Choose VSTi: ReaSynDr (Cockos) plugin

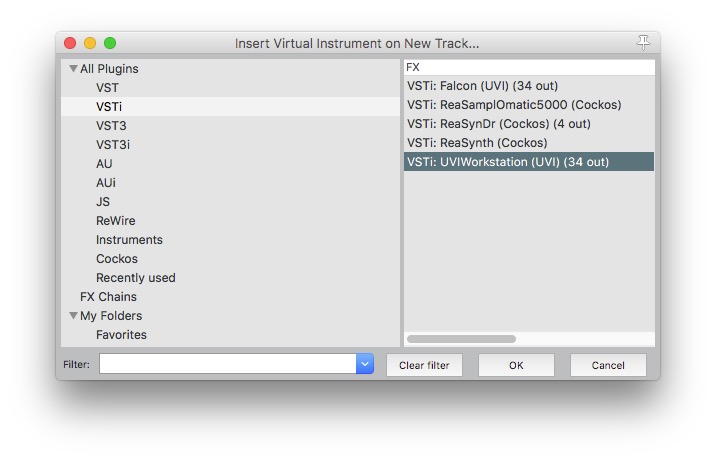coord(529,124)
